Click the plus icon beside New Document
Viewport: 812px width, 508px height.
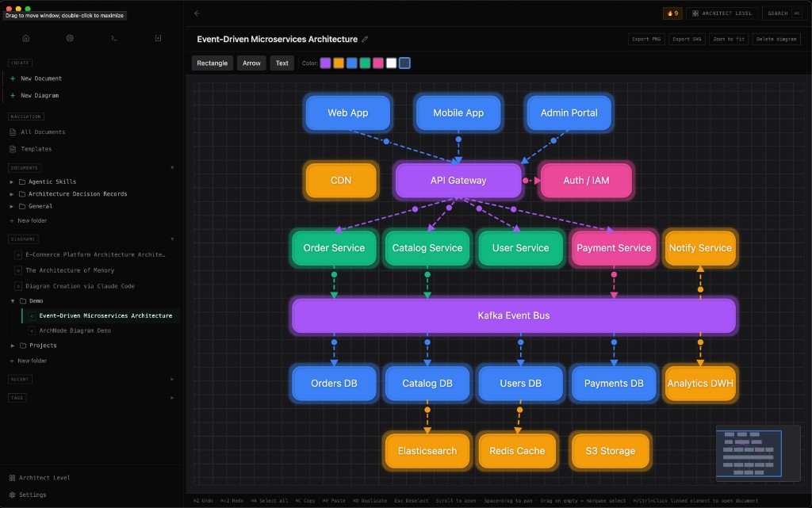click(x=13, y=78)
